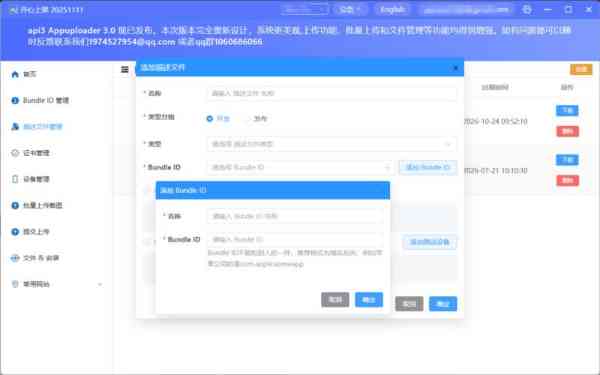600x375 pixels.
Task: Confirm the Add Bundle ID inner dialog
Action: point(369,300)
